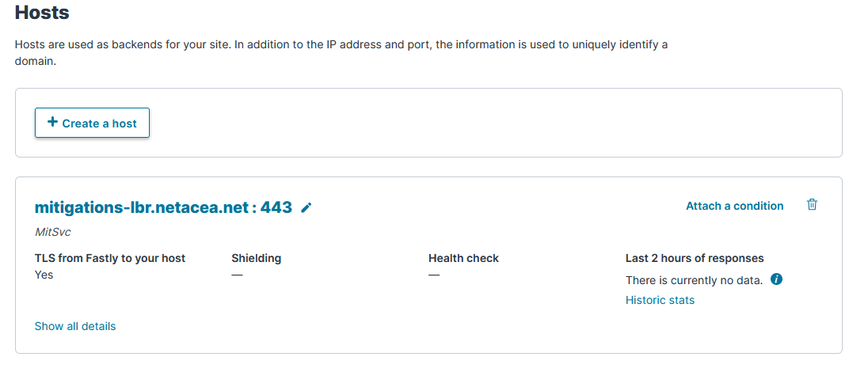Click the dash value under Shielding
This screenshot has height=372, width=868.
coord(237,275)
